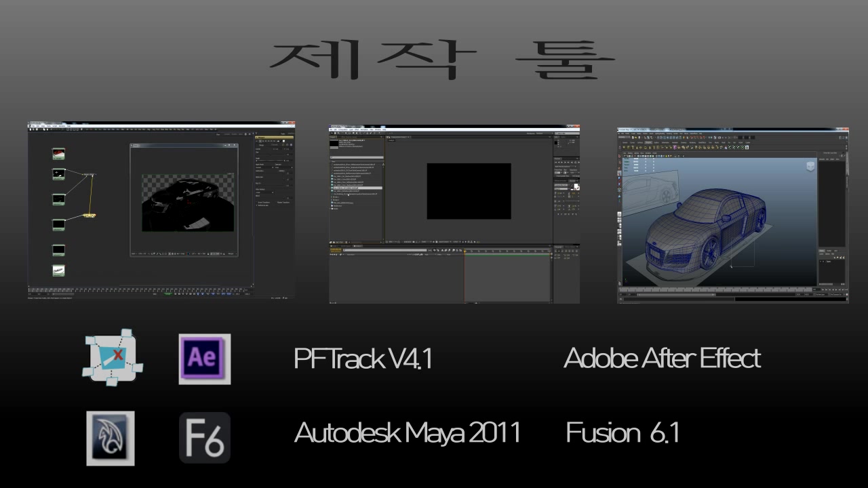The height and width of the screenshot is (488, 868).
Task: Click the white fill color swatch in After Effects
Action: click(576, 186)
